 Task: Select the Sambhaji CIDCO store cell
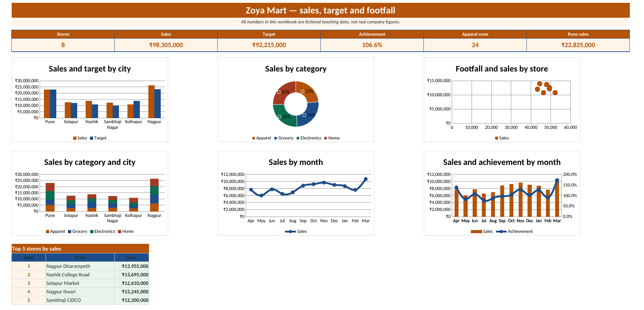tap(80, 300)
